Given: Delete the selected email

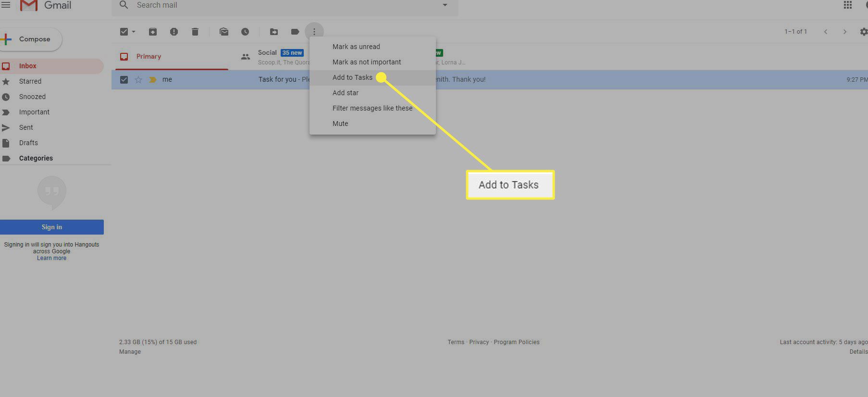Looking at the screenshot, I should click(195, 32).
